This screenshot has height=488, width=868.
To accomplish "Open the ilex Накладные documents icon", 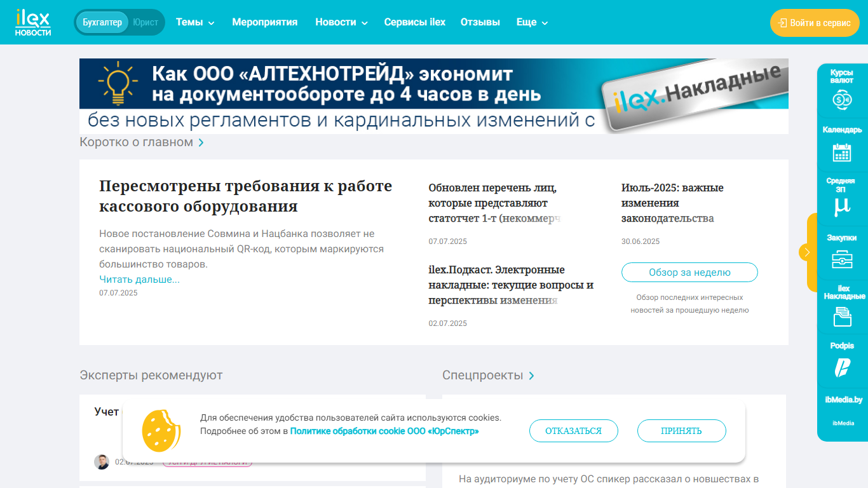I will tap(842, 316).
